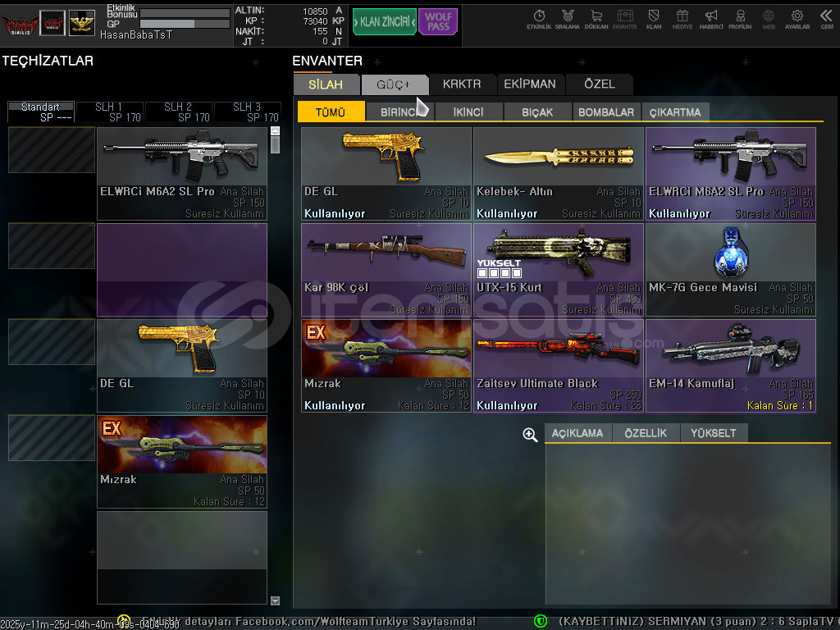
Task: Select the SLH 2 loadout slot
Action: [179, 112]
